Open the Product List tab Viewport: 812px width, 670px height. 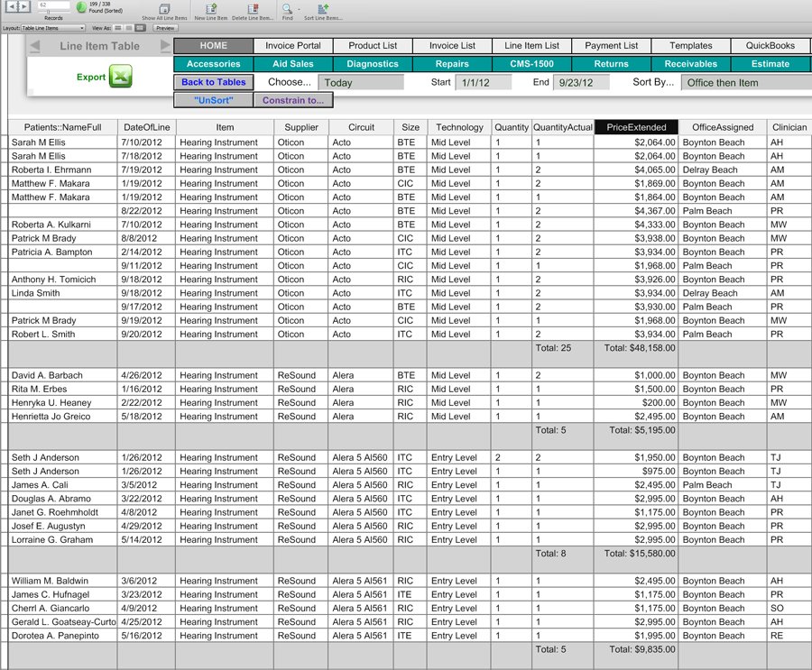[373, 46]
